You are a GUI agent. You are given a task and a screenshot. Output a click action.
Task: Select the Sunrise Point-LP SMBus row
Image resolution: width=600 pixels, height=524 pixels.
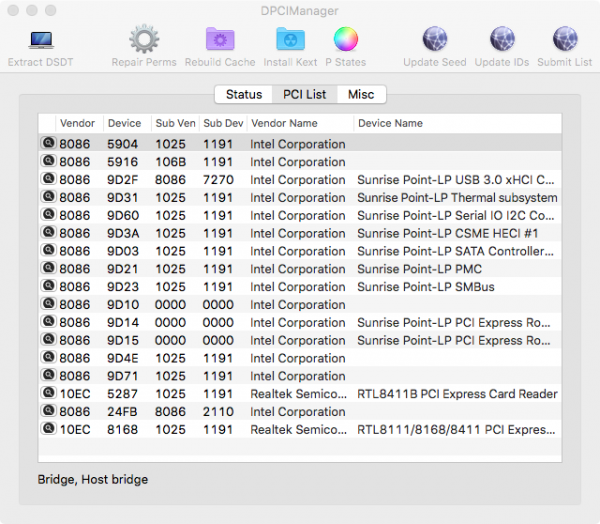pos(425,287)
